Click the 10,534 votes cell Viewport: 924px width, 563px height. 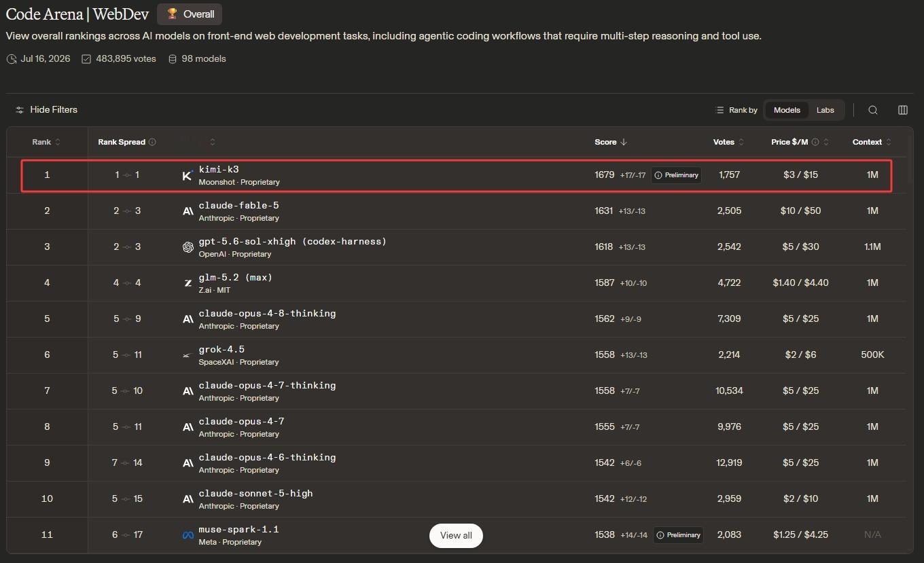pos(729,391)
